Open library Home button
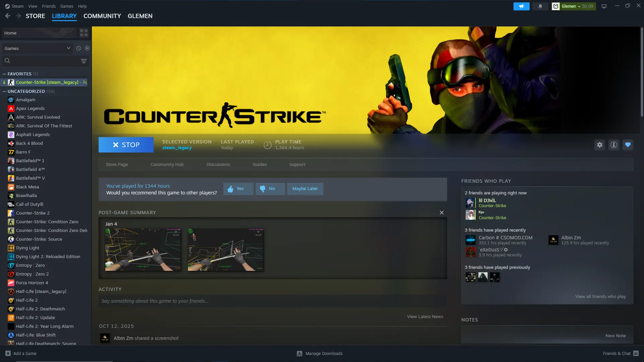Viewport: 644px width, 362px height. [40, 33]
